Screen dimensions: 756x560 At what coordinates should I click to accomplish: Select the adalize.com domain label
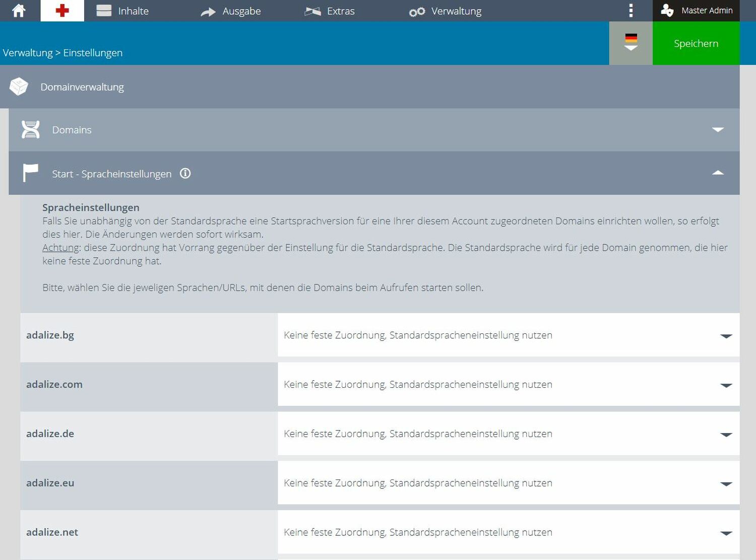(54, 384)
